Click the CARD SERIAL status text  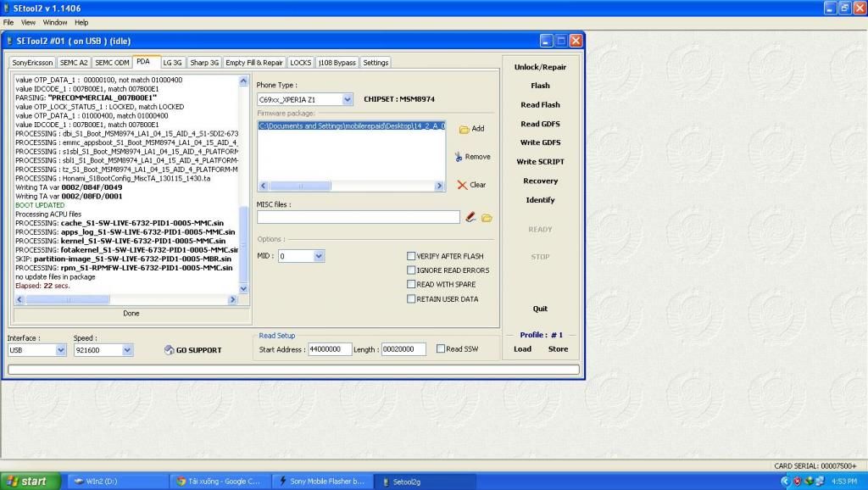815,466
